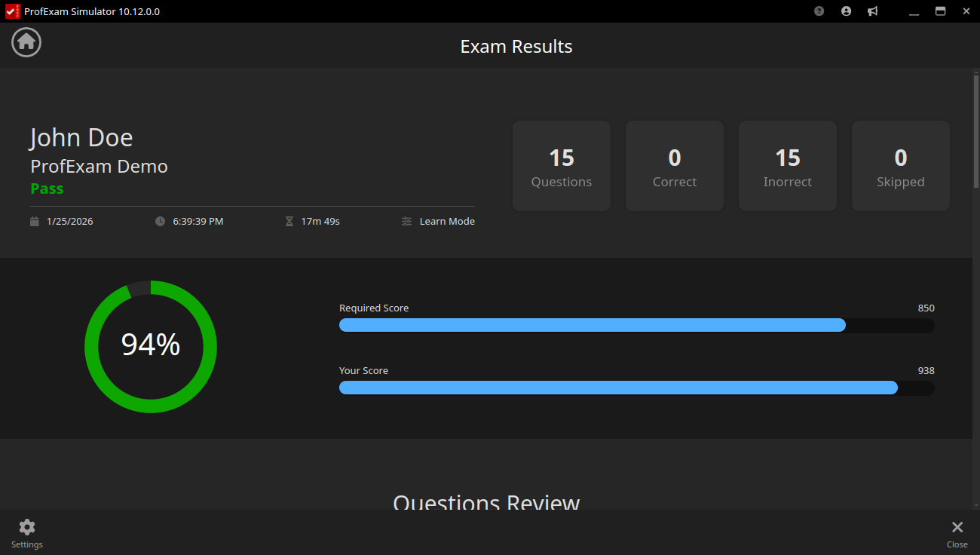Select the 0 Correct stat card
980x555 pixels.
tap(675, 166)
